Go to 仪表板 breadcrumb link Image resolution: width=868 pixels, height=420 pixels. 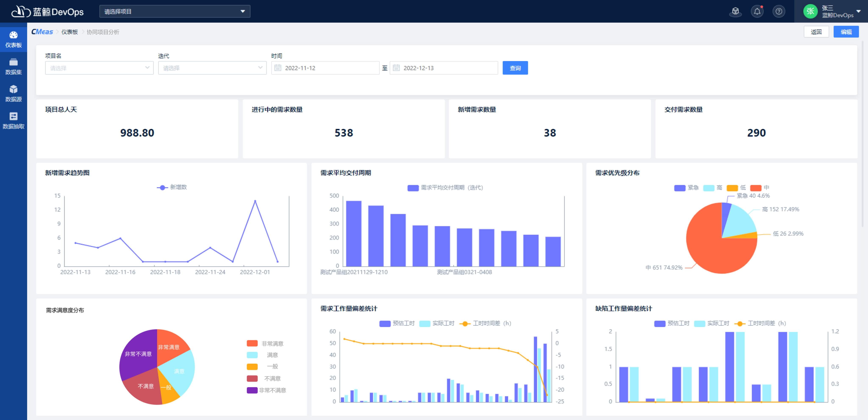[x=70, y=32]
